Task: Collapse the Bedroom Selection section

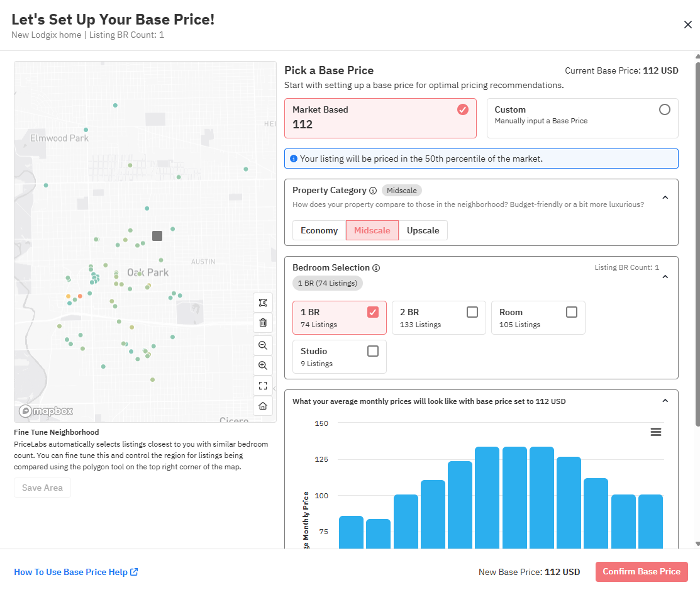Action: click(665, 276)
